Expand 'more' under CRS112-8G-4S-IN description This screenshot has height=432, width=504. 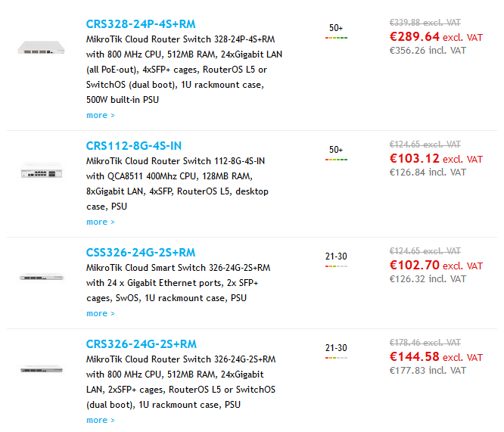pos(100,222)
